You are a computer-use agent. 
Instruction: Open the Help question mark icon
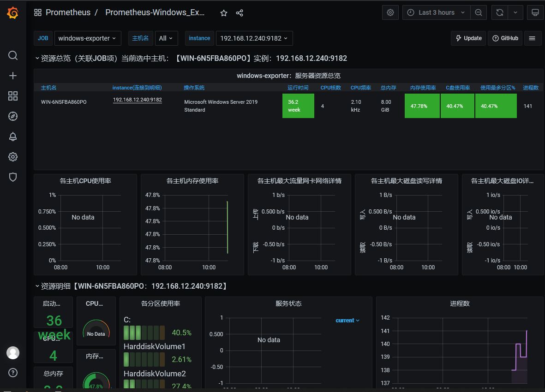click(13, 373)
